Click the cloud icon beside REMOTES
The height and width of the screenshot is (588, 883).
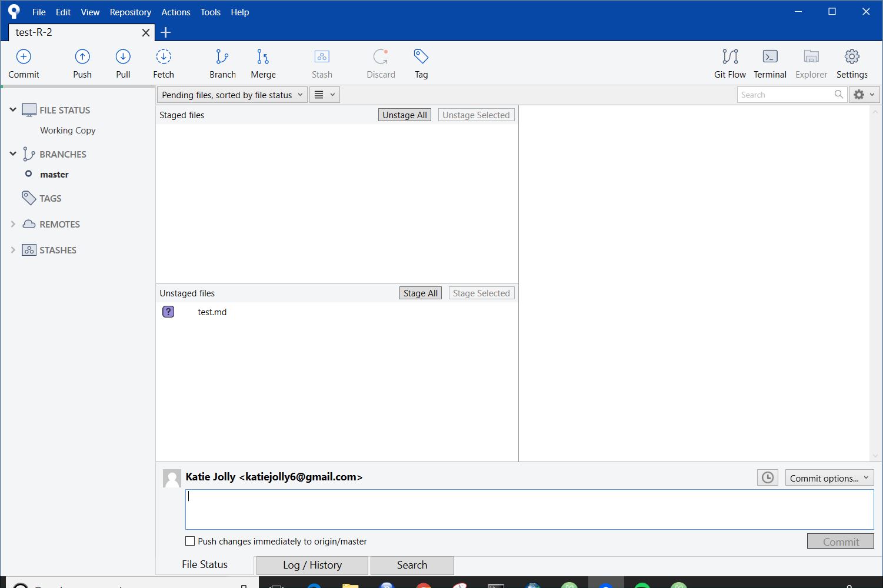29,224
